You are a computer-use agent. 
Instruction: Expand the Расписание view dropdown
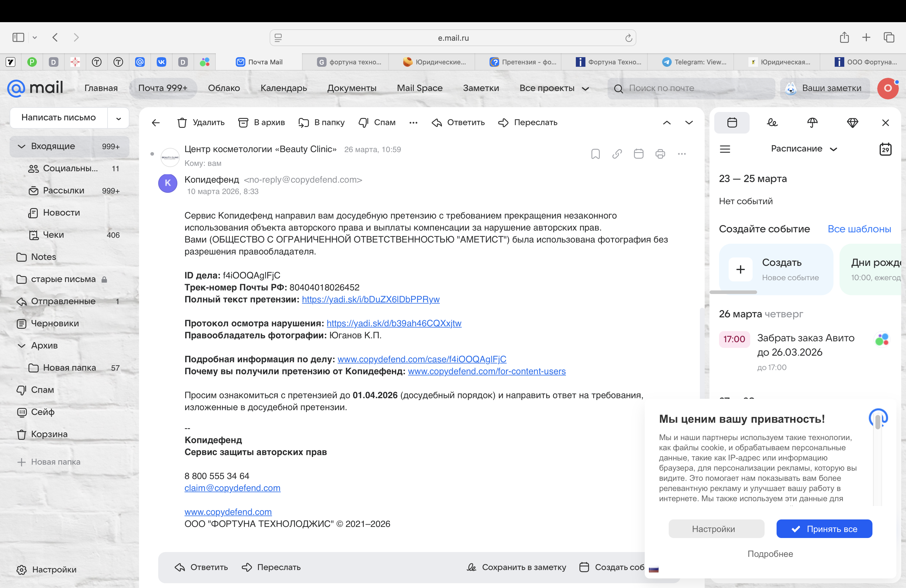point(804,149)
